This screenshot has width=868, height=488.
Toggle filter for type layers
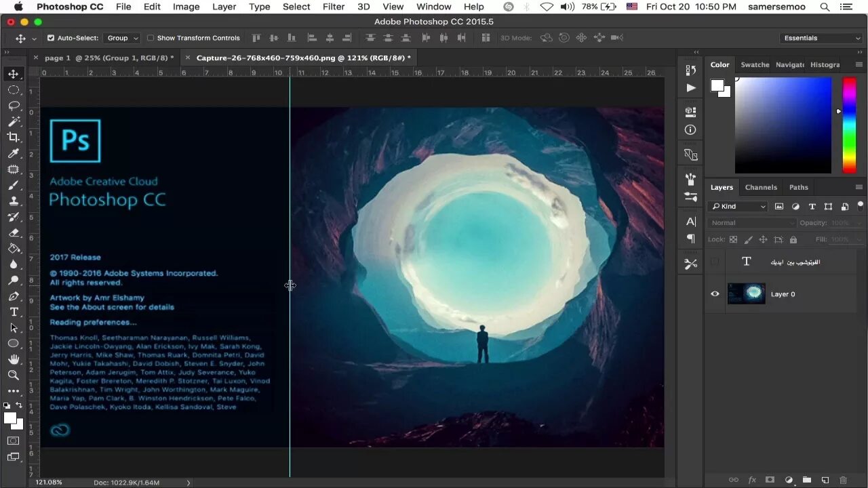point(812,206)
